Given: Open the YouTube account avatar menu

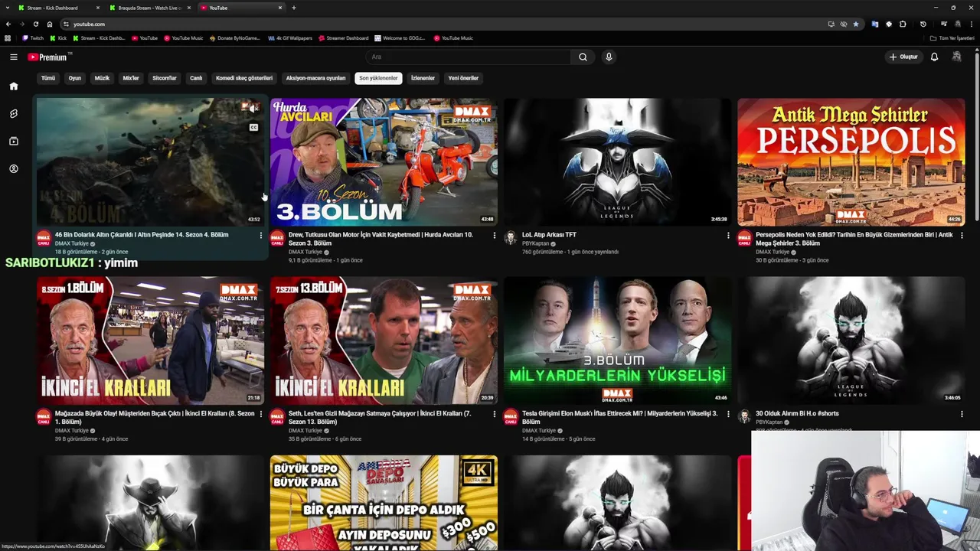Looking at the screenshot, I should 956,57.
